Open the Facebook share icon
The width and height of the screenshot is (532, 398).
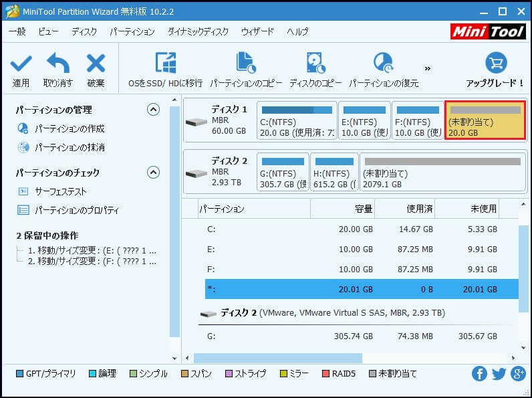(479, 374)
